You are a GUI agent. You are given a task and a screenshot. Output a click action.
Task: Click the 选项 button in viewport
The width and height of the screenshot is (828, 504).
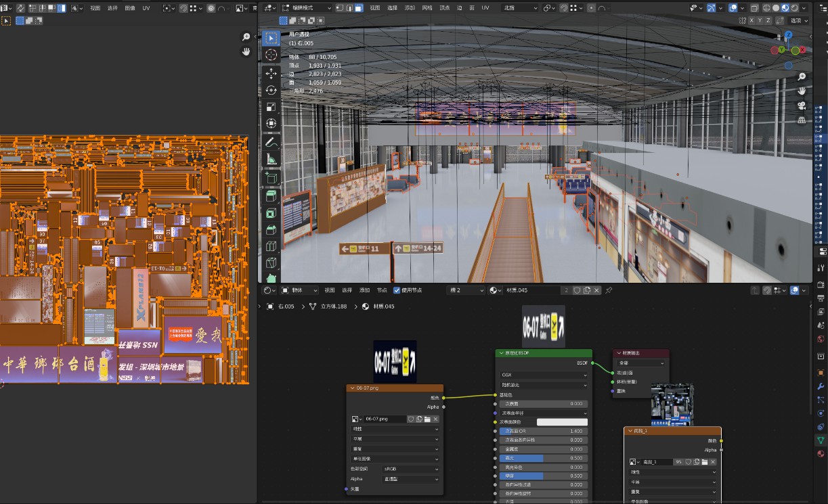point(799,20)
